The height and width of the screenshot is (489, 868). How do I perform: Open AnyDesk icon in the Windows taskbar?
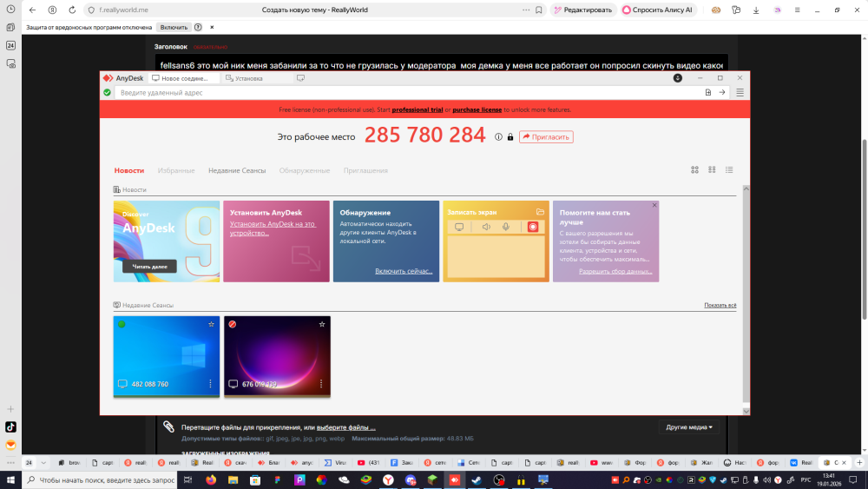[x=455, y=480]
